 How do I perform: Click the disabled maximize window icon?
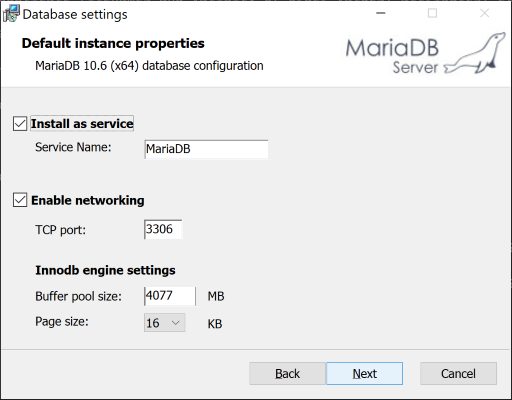pos(432,13)
